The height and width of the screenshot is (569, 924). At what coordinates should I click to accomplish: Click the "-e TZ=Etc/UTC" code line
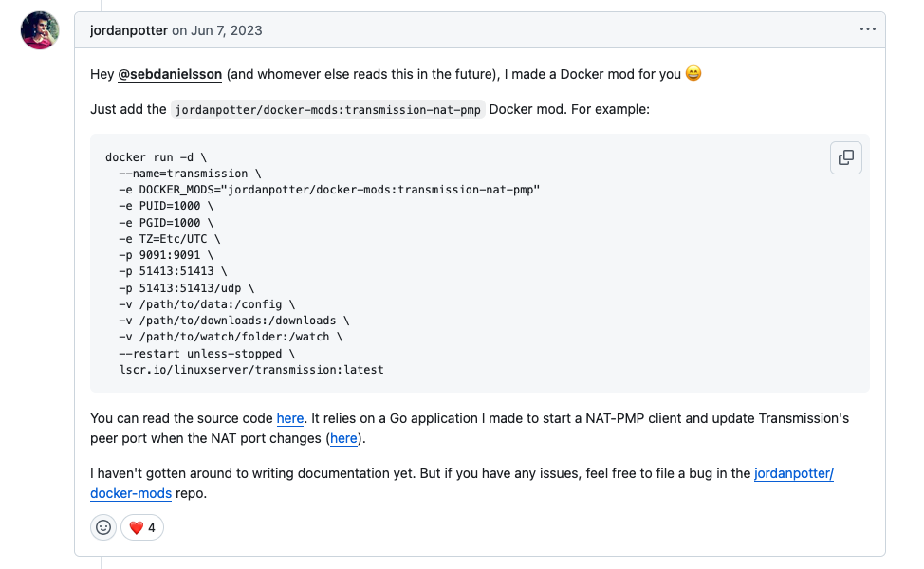[x=169, y=239]
